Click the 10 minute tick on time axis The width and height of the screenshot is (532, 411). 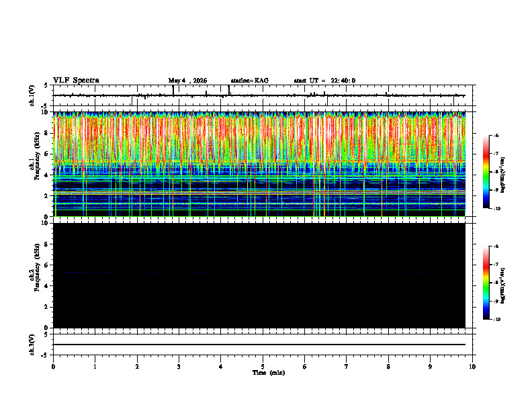472,367
